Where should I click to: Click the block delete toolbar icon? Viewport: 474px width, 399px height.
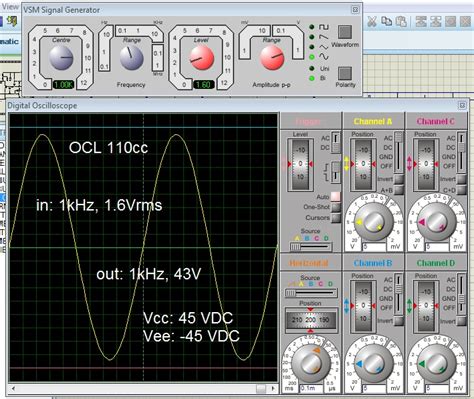pyautogui.click(x=465, y=21)
